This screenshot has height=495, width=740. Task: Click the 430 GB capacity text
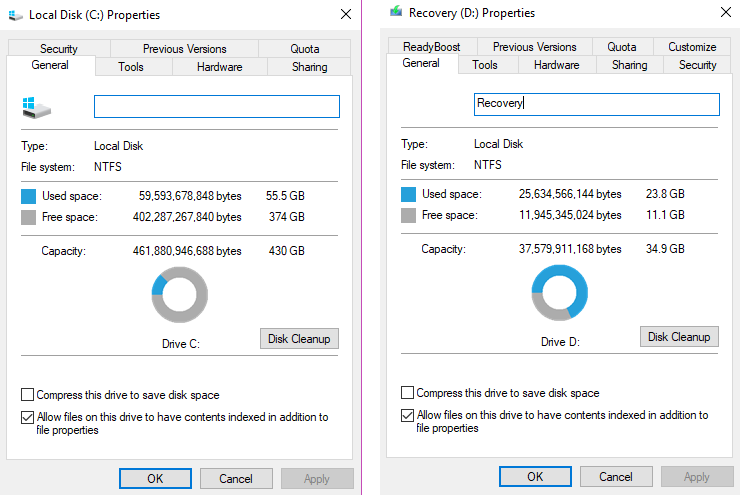coord(286,251)
